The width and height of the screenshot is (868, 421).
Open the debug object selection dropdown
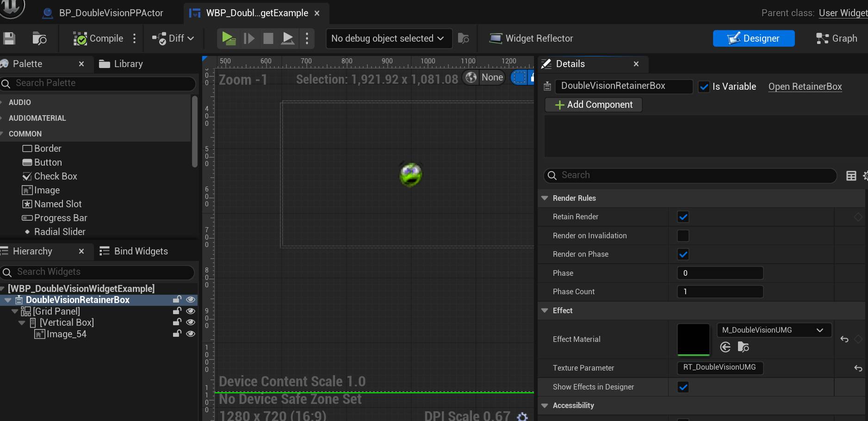[388, 38]
